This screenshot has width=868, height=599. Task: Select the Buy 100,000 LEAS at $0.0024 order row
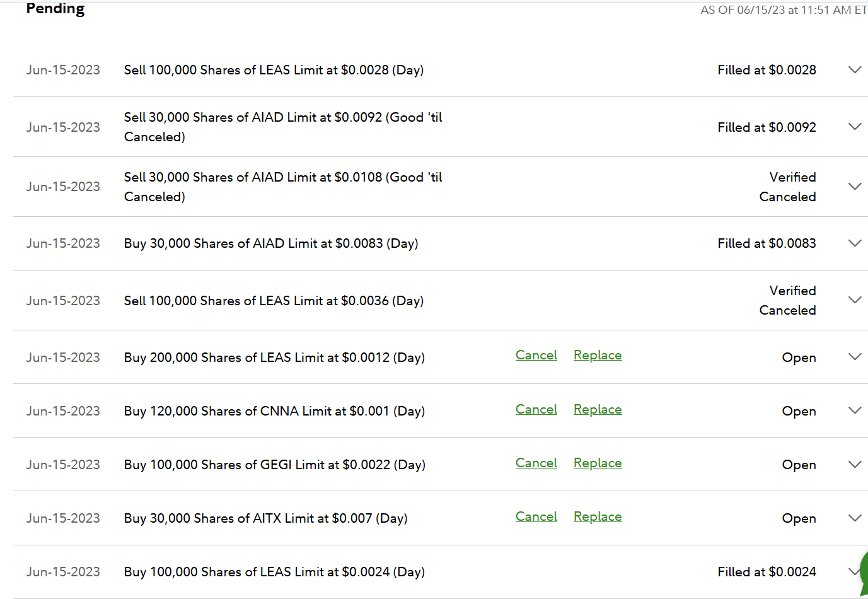coord(274,572)
